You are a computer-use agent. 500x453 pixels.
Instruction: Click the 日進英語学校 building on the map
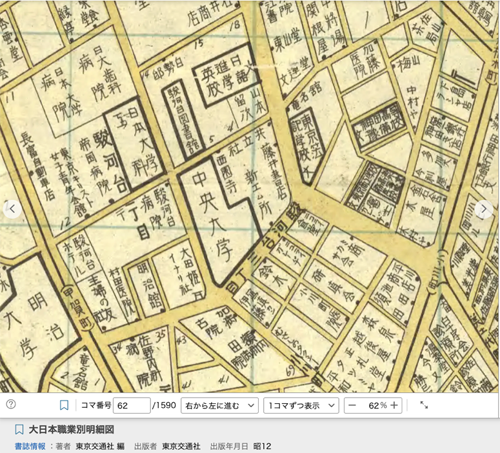(227, 77)
